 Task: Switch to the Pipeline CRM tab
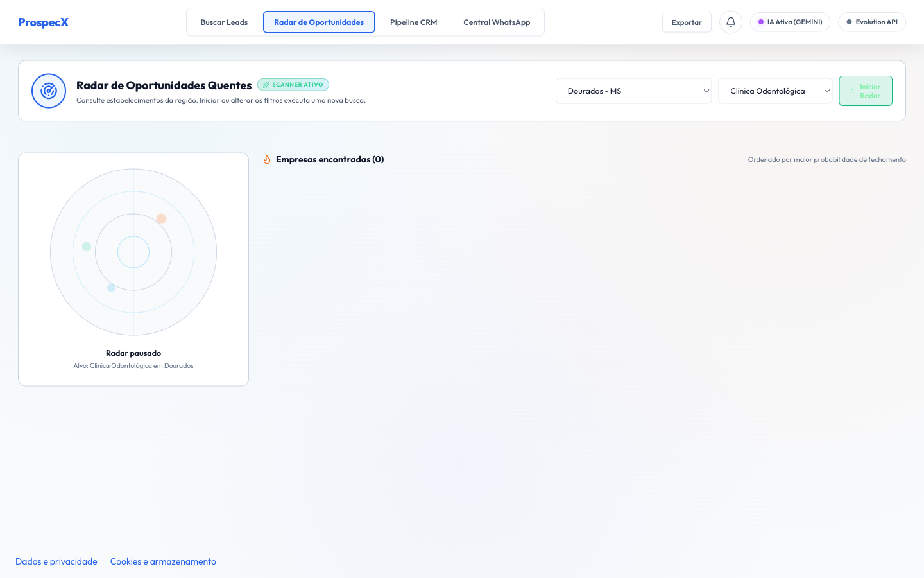(x=414, y=22)
